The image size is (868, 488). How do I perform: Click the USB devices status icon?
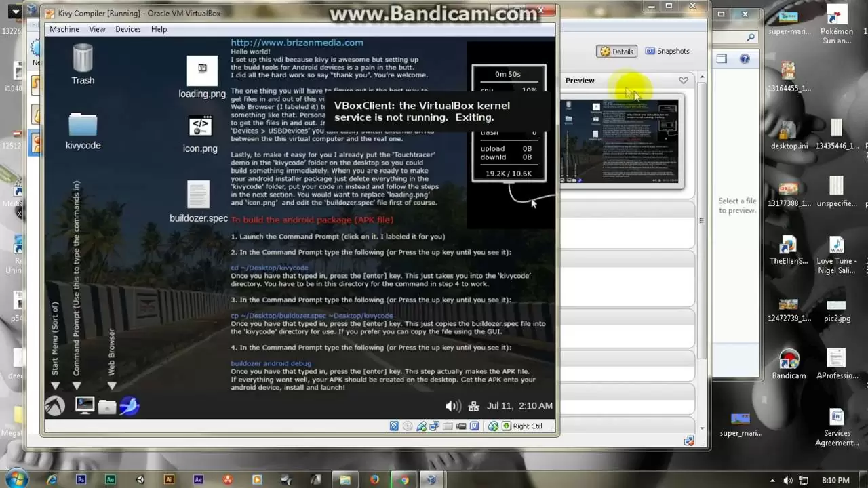pyautogui.click(x=421, y=426)
